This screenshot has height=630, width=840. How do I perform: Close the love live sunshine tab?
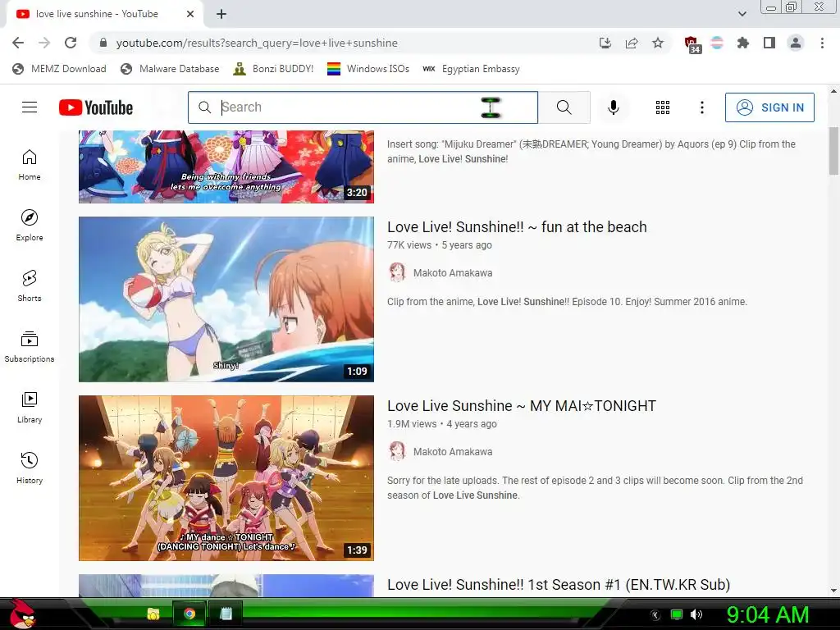[190, 14]
